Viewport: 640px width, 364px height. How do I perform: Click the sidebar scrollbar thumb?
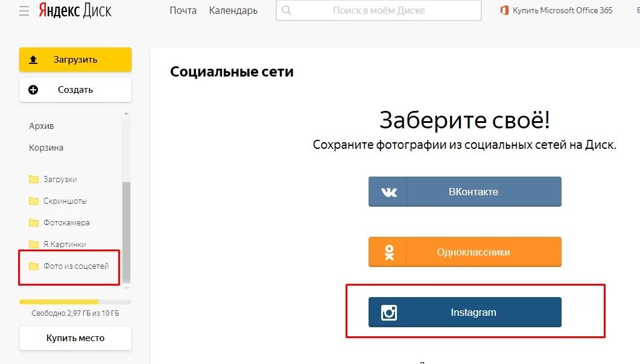(x=127, y=231)
